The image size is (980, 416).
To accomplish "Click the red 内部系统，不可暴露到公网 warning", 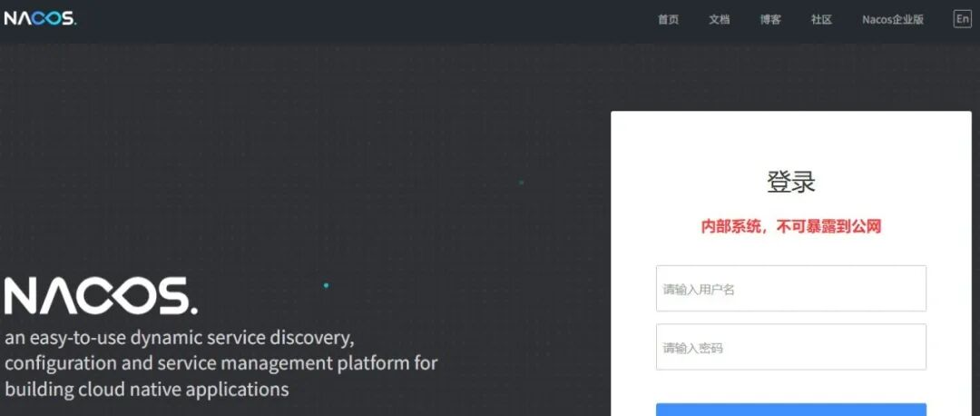I will (791, 226).
